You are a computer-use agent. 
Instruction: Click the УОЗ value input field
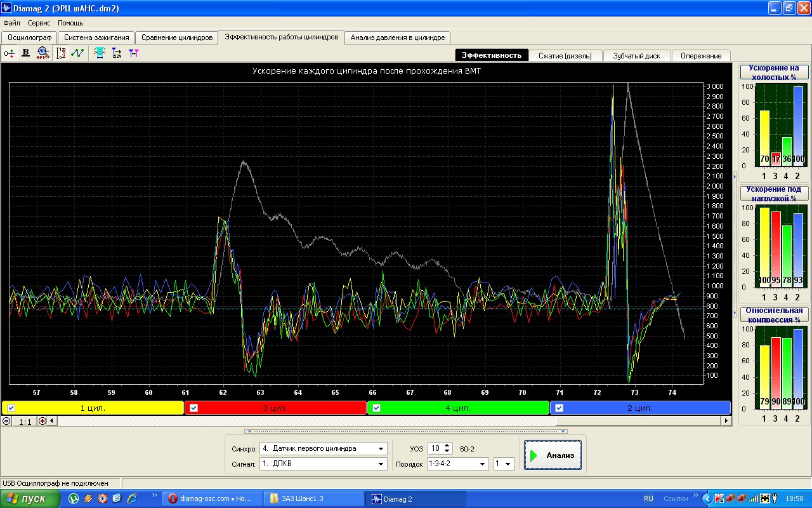click(435, 449)
